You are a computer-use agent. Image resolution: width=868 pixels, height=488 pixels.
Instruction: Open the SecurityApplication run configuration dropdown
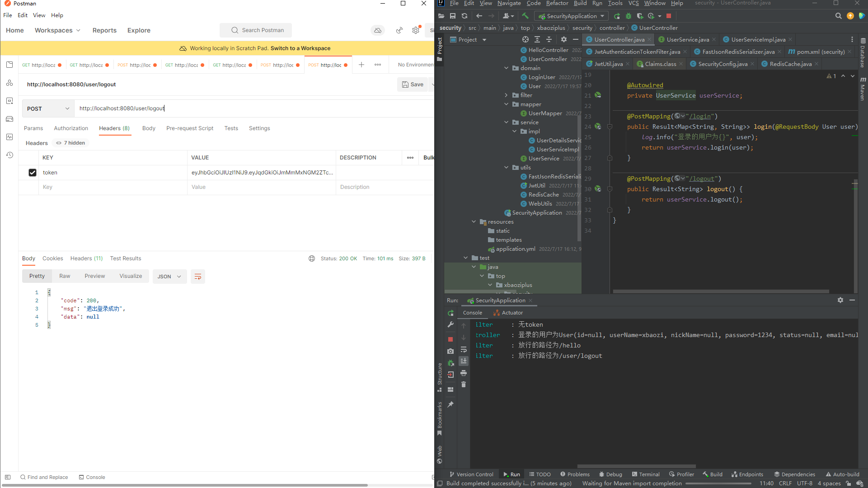click(x=572, y=16)
